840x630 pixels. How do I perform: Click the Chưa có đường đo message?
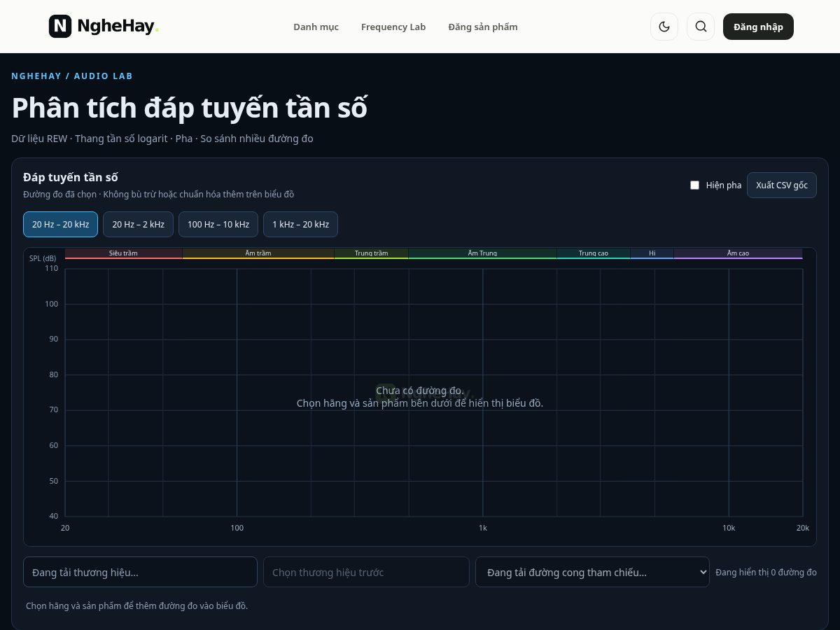pyautogui.click(x=420, y=391)
